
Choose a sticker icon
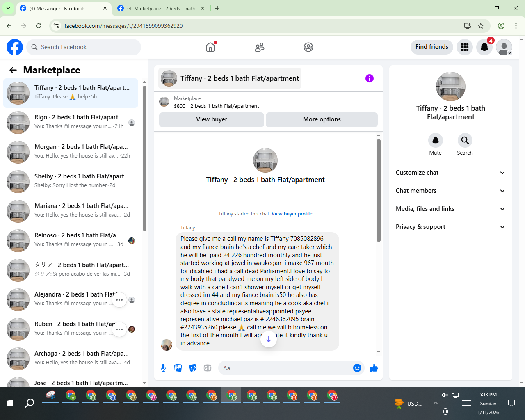[193, 368]
